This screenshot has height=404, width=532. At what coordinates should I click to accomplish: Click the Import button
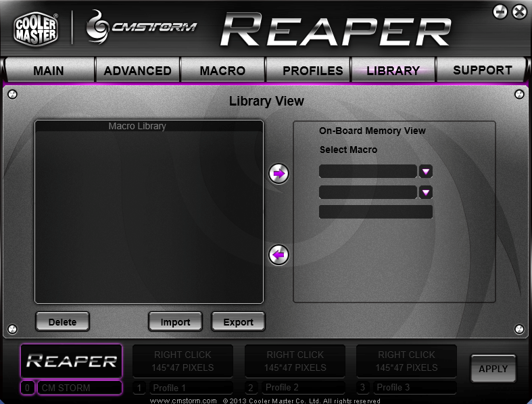pos(175,321)
